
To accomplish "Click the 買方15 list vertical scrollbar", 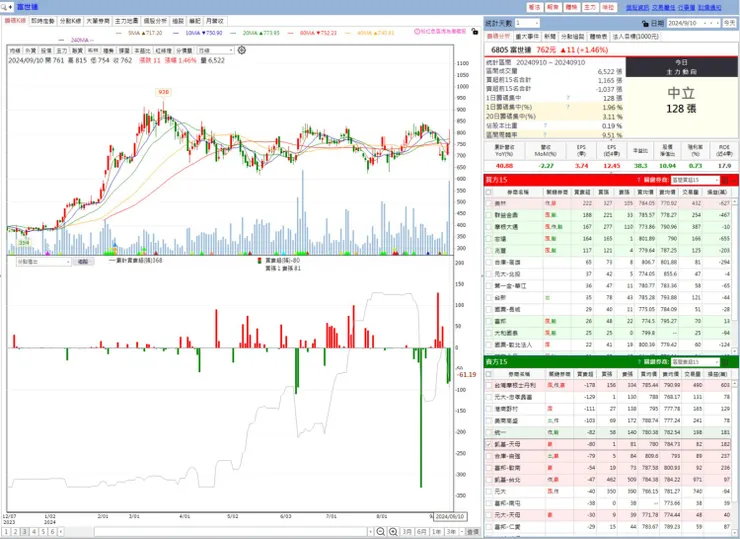I will pyautogui.click(x=734, y=276).
